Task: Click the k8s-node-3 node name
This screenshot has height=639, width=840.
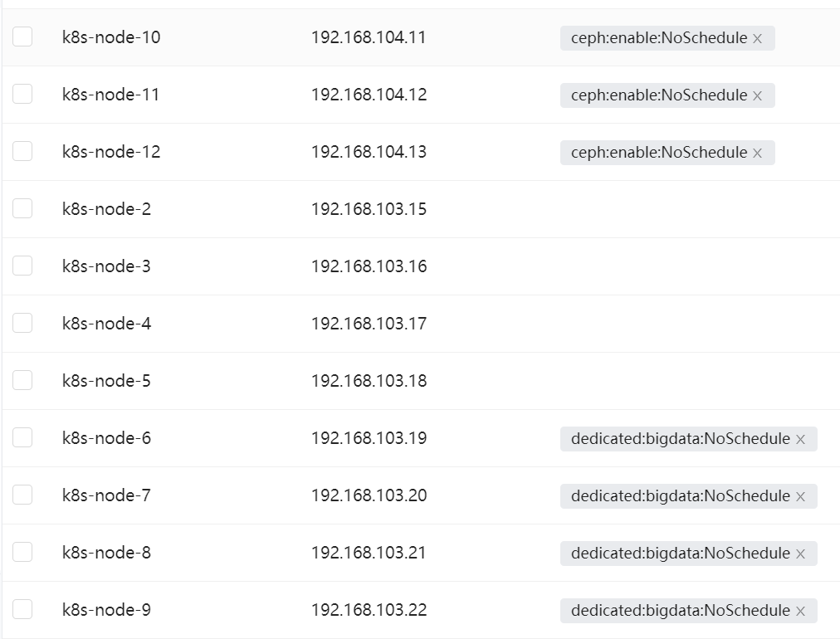Action: (x=106, y=266)
